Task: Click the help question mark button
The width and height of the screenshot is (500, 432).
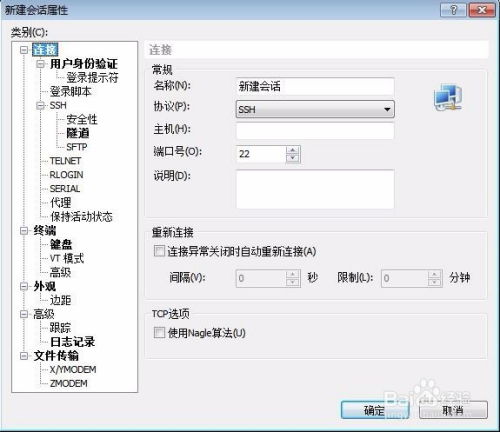Action: click(453, 10)
